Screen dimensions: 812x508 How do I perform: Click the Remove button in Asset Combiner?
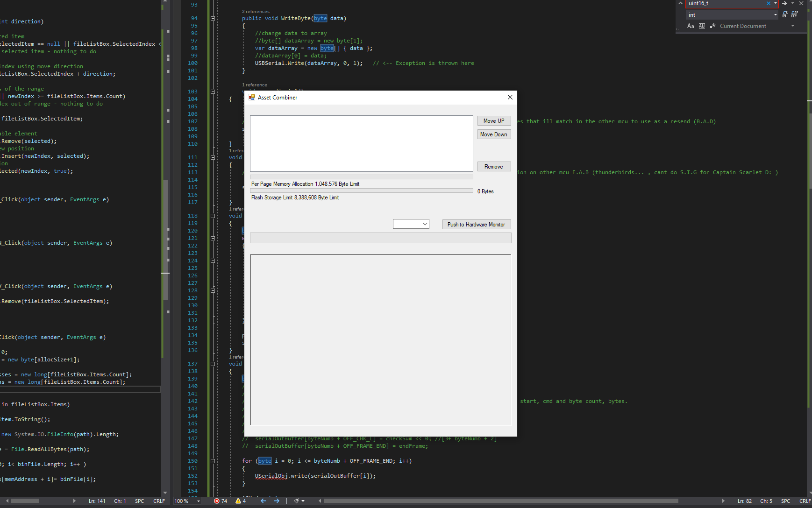coord(494,167)
